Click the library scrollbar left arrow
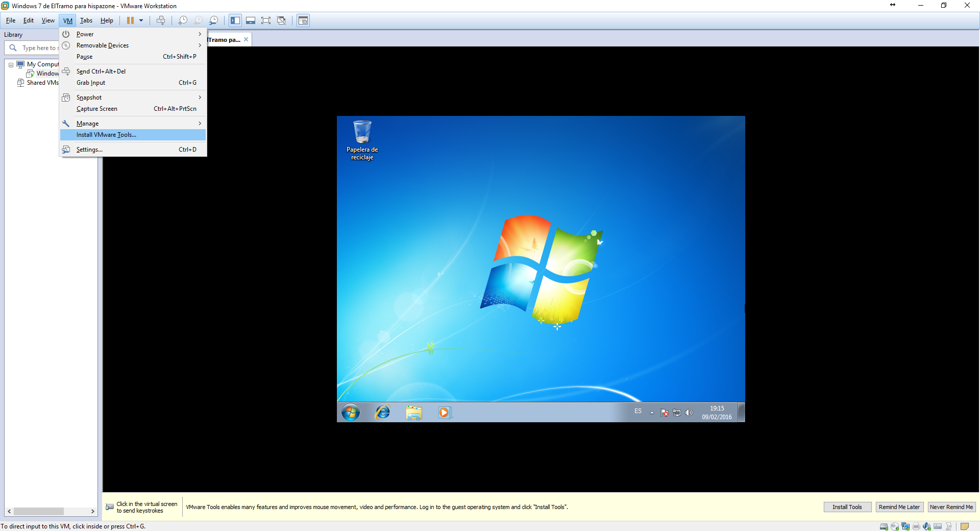The height and width of the screenshot is (531, 980). tap(9, 511)
